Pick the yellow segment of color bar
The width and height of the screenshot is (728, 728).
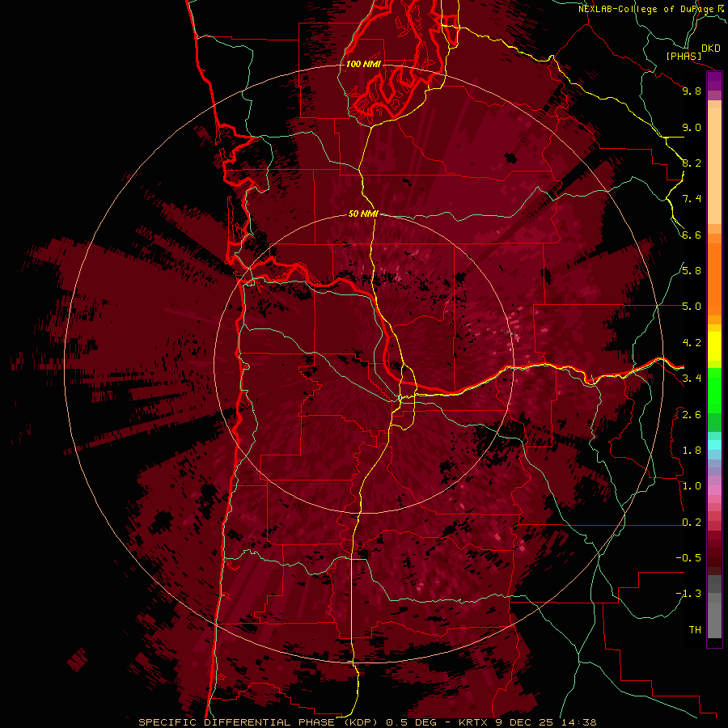[714, 346]
